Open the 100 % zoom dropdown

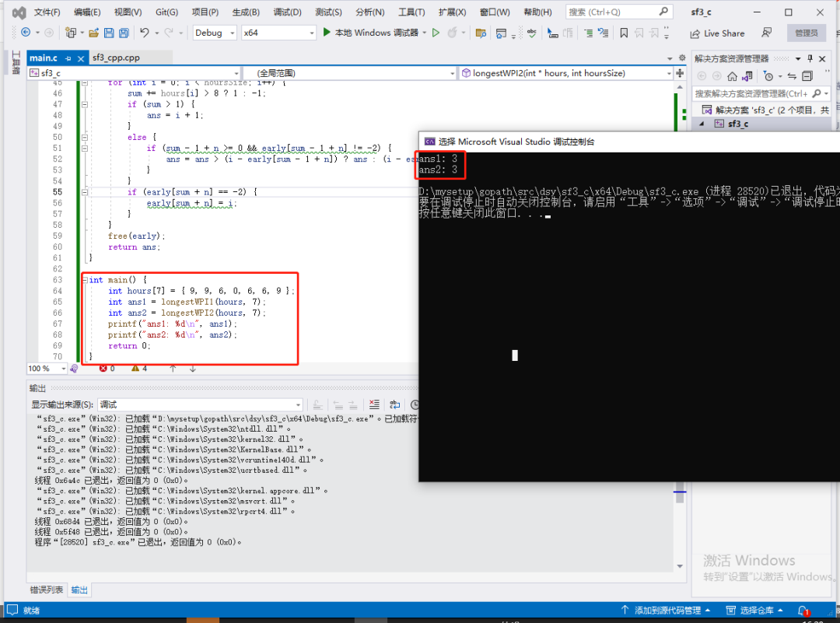pos(47,369)
